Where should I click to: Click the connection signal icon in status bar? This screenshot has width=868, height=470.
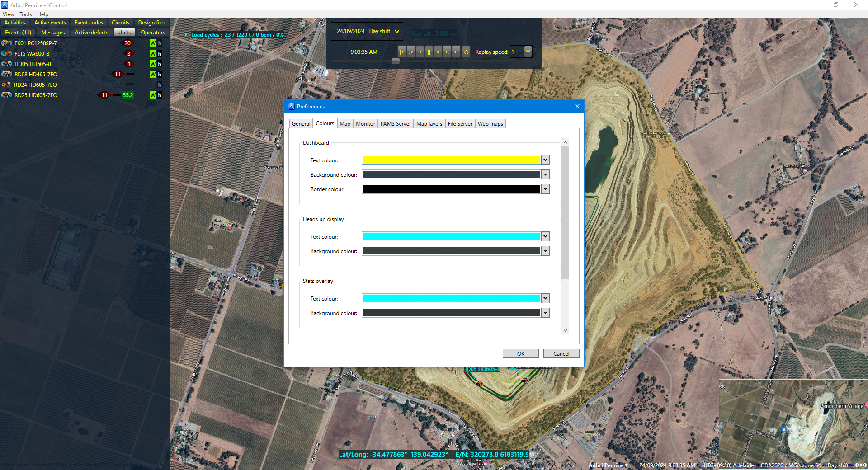pyautogui.click(x=861, y=465)
